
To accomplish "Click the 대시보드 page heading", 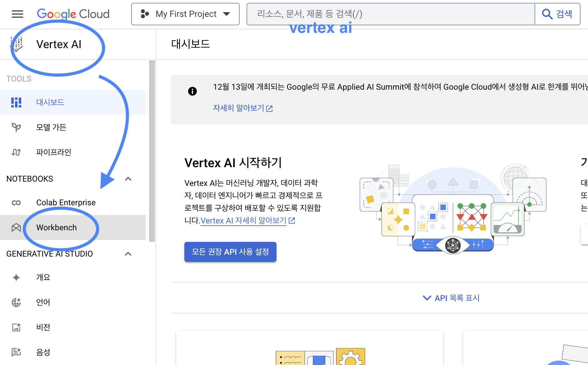I will pos(191,44).
